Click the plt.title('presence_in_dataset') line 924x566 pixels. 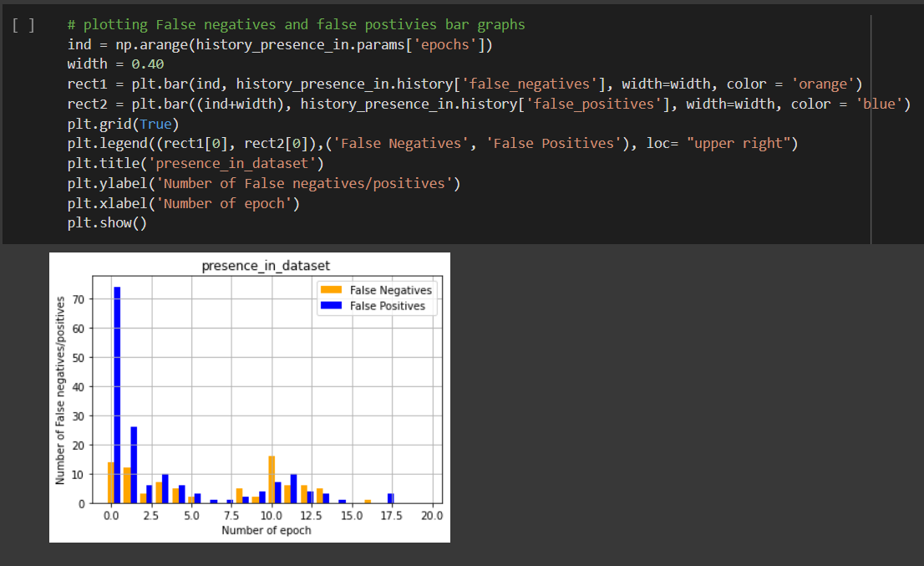[x=195, y=164]
